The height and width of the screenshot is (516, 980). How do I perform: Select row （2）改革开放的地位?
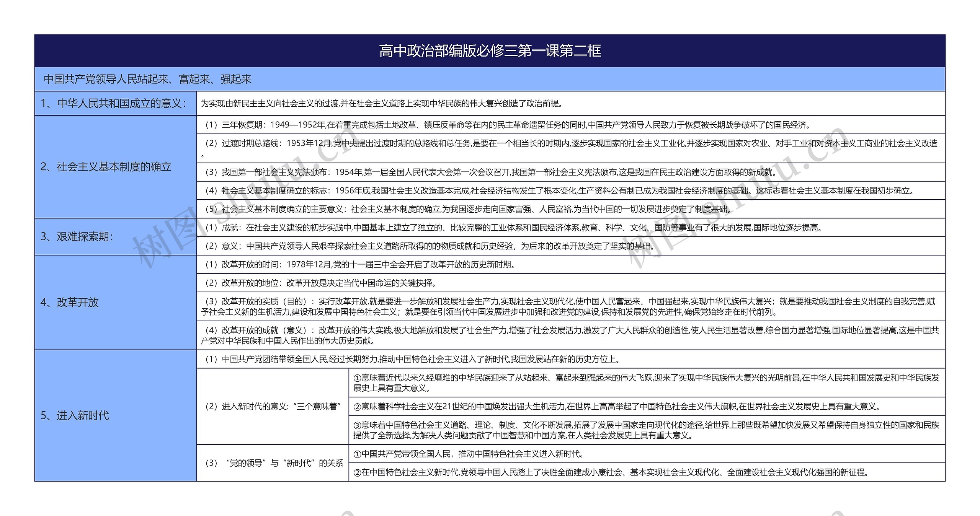[x=571, y=283]
